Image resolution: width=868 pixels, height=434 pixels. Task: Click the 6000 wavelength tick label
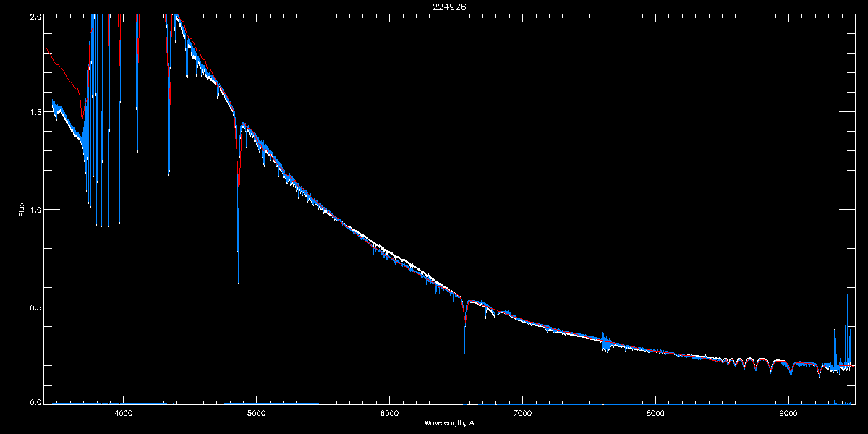tap(389, 413)
